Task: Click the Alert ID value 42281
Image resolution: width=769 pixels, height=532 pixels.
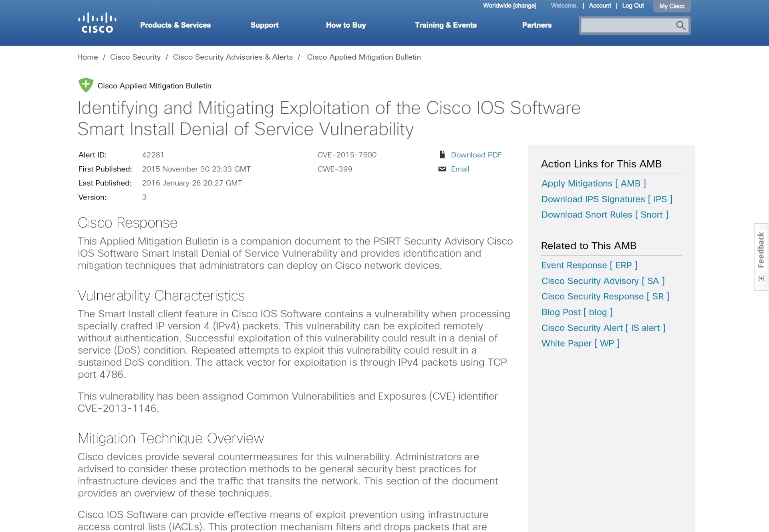Action: click(153, 155)
